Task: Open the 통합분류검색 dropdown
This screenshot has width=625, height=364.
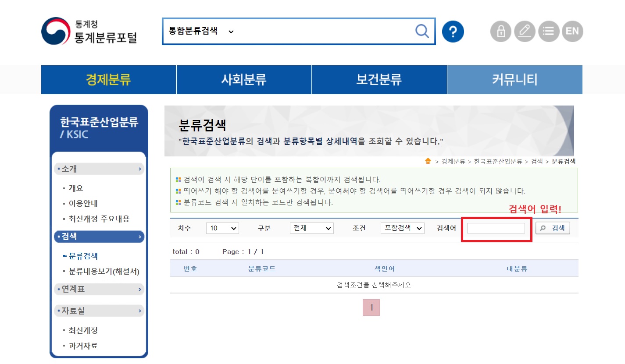Action: [x=201, y=31]
